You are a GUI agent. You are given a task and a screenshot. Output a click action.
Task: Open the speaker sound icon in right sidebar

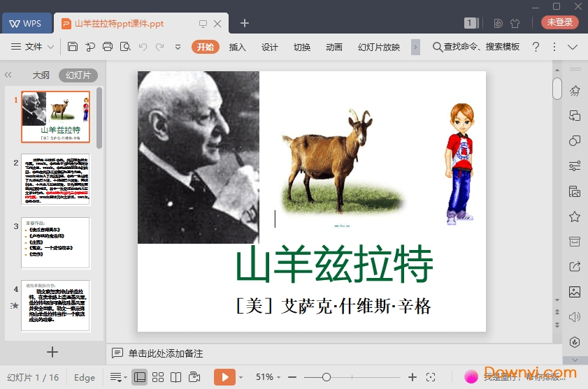click(575, 317)
